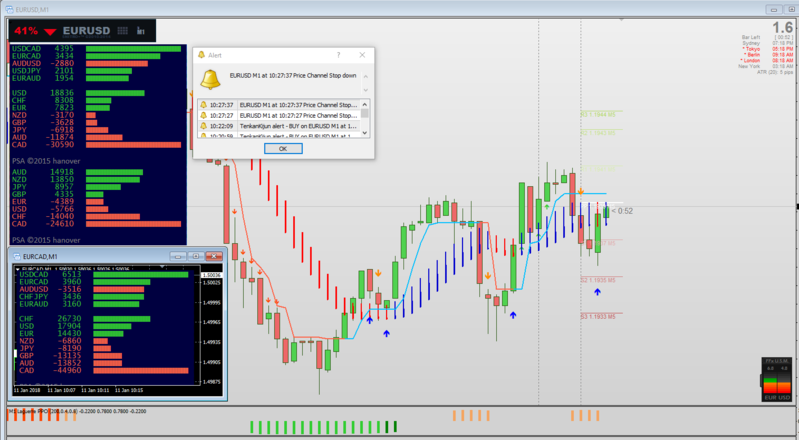Click the London session time entry

767,60
